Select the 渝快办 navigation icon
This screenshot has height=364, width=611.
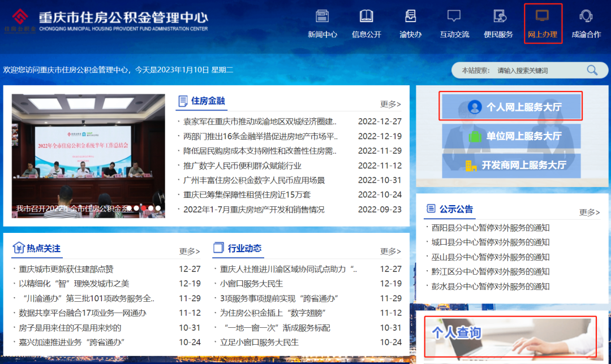click(x=410, y=16)
